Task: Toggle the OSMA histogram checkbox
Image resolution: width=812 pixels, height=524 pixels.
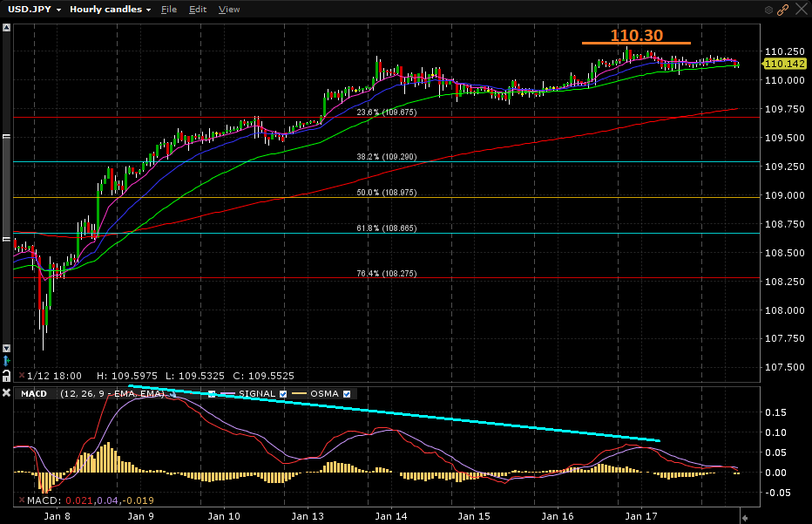Action: click(x=347, y=394)
